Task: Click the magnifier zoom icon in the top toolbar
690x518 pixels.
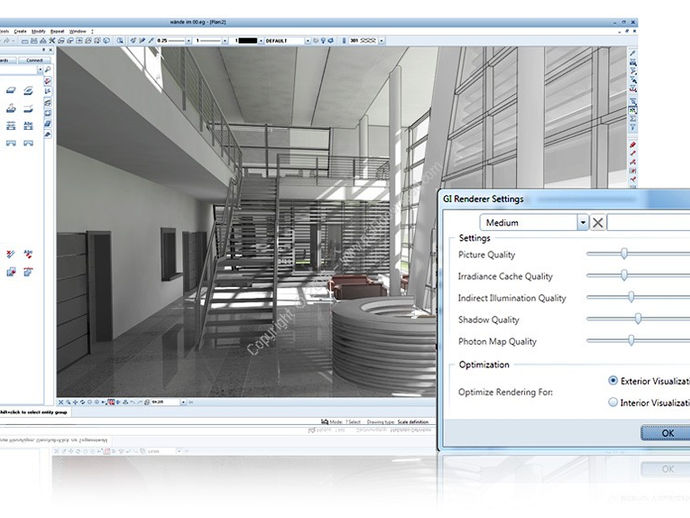Action: point(120,40)
